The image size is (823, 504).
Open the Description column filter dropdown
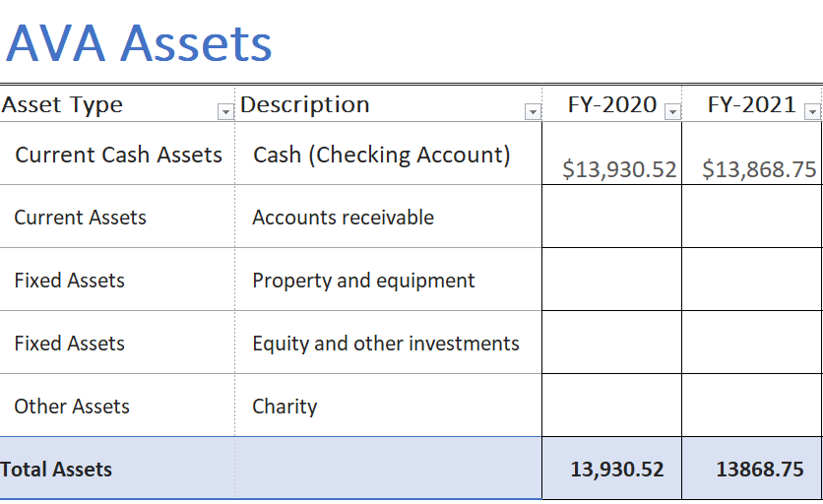click(533, 112)
